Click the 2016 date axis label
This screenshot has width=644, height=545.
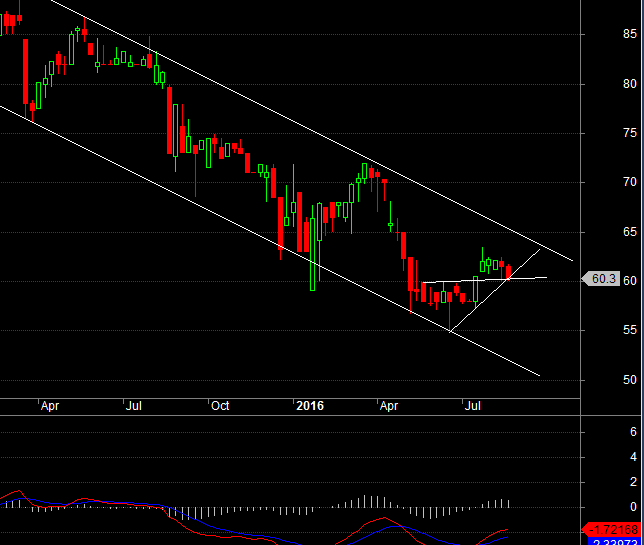tap(310, 406)
